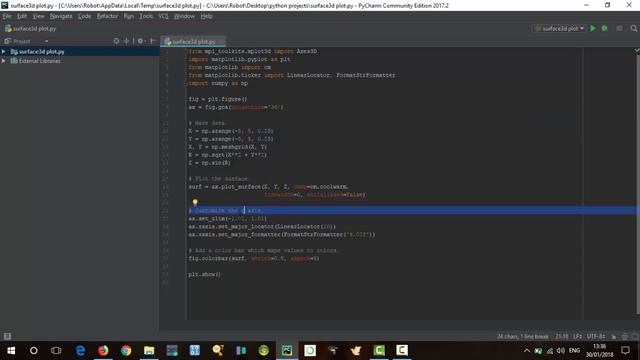This screenshot has width=640, height=360.
Task: Open the File menu
Action: 7,16
